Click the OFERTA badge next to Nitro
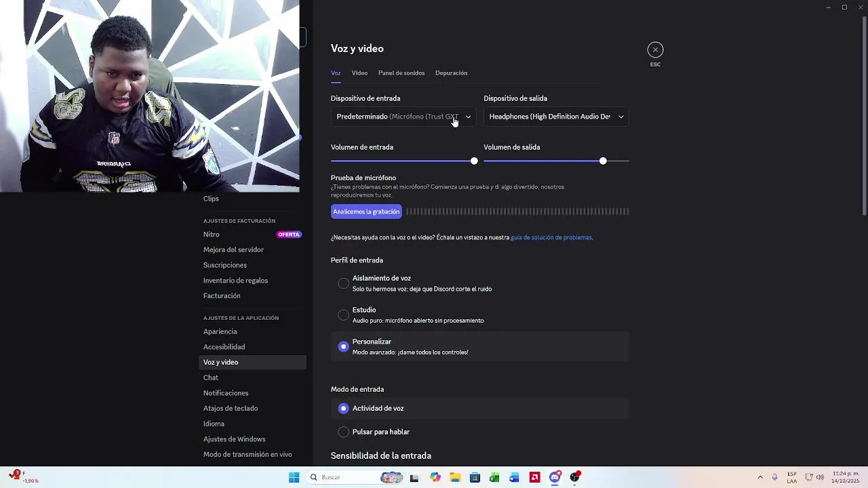Image resolution: width=868 pixels, height=488 pixels. 289,235
